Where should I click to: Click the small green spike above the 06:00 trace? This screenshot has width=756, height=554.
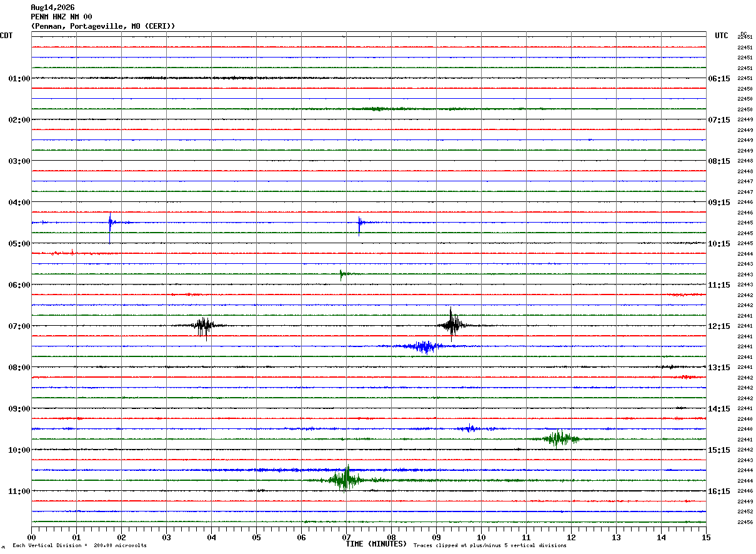pos(341,274)
